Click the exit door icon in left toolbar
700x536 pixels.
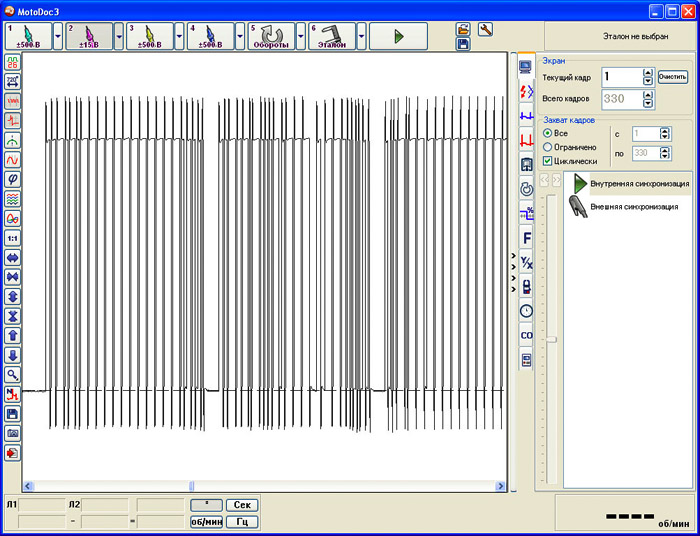click(x=13, y=453)
